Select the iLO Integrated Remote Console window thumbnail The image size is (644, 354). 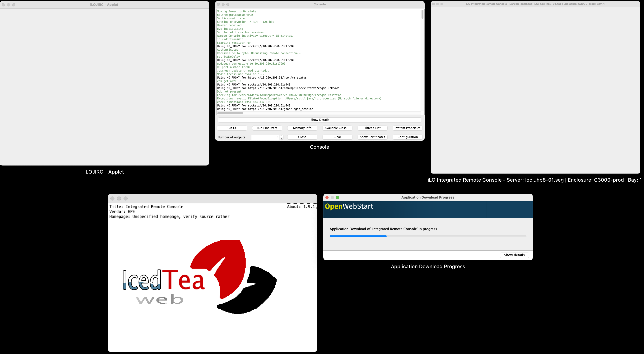click(x=535, y=87)
